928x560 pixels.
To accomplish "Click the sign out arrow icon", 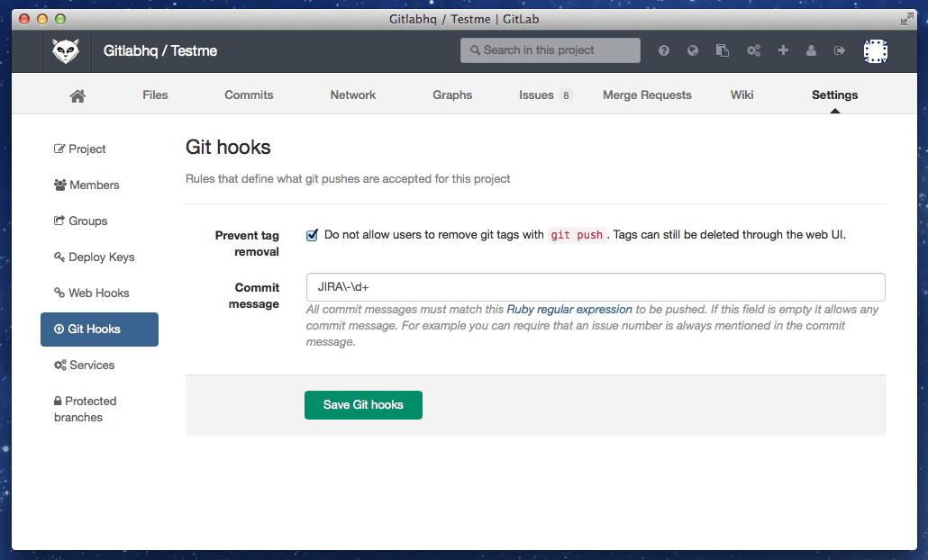I will pos(840,50).
